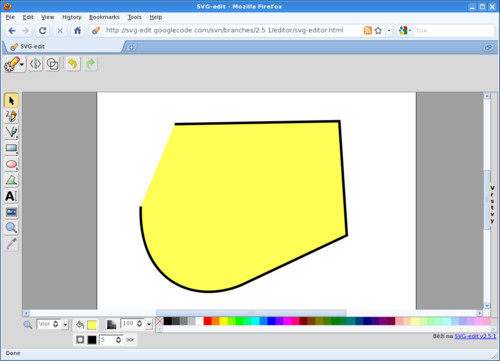Click the yellow Undo arrow
500x361 pixels.
tap(73, 64)
